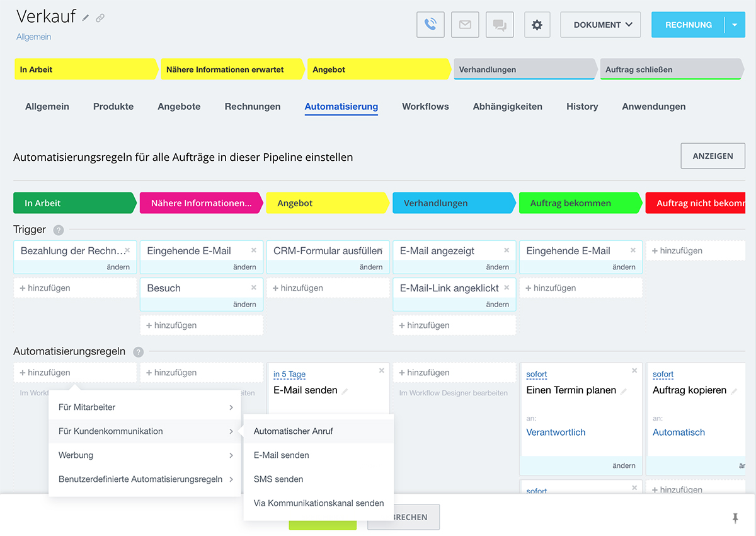Click the phone call icon button
The image size is (756, 536).
click(x=430, y=25)
